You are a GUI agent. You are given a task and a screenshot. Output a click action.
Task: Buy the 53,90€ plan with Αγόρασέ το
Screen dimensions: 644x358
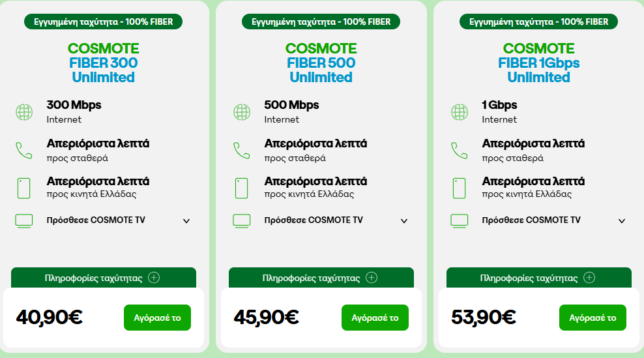pos(593,318)
